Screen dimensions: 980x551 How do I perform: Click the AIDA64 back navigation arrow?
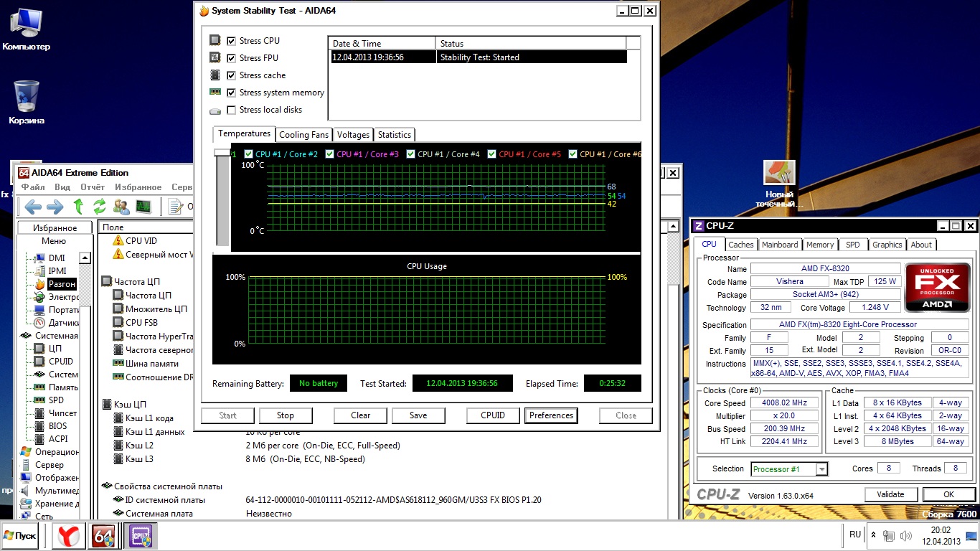pos(32,207)
